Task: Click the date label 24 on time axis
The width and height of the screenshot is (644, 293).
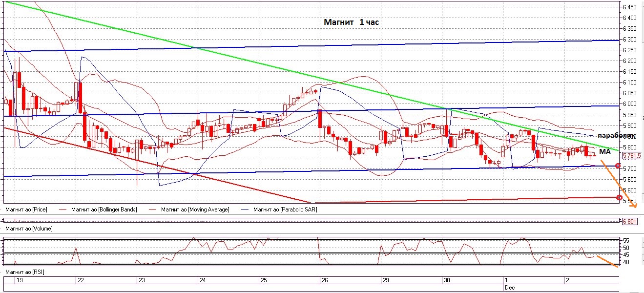Action: [202, 280]
